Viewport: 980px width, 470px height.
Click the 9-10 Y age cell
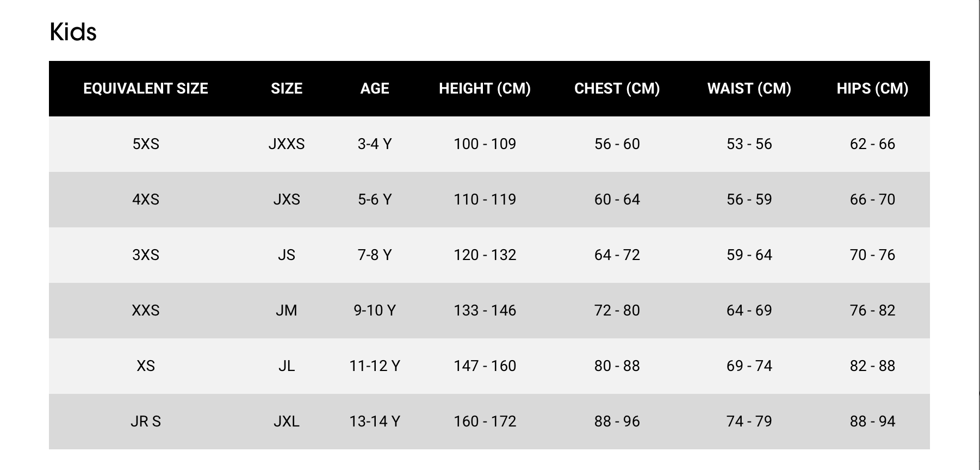coord(375,311)
